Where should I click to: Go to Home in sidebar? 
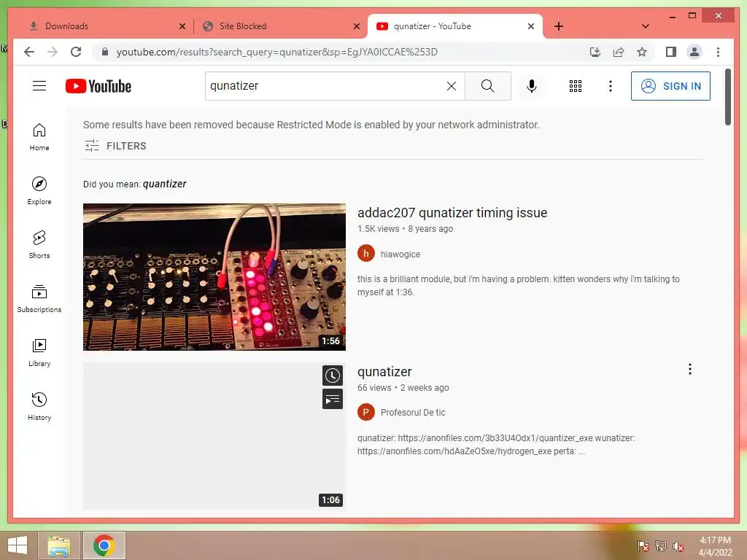click(39, 136)
